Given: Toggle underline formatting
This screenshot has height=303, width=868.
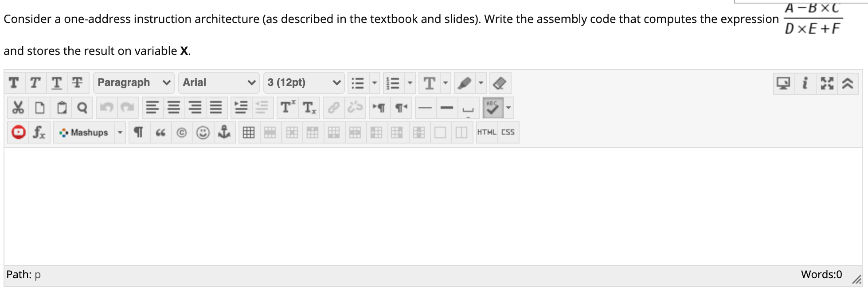Looking at the screenshot, I should tap(56, 82).
